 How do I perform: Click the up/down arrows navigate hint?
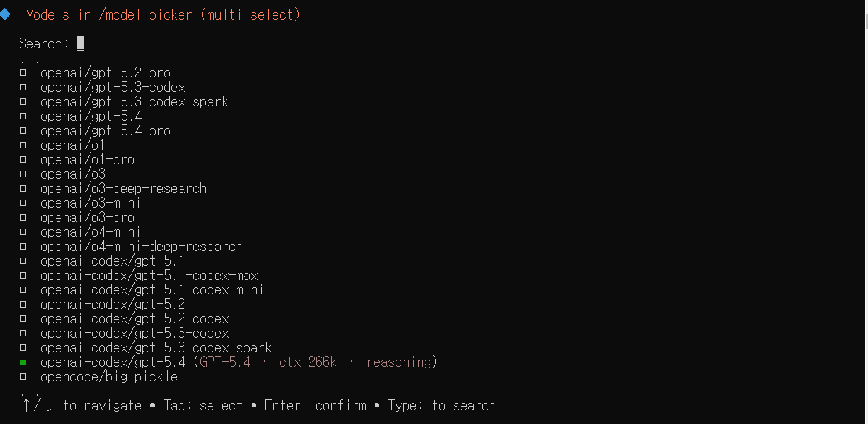tap(38, 405)
